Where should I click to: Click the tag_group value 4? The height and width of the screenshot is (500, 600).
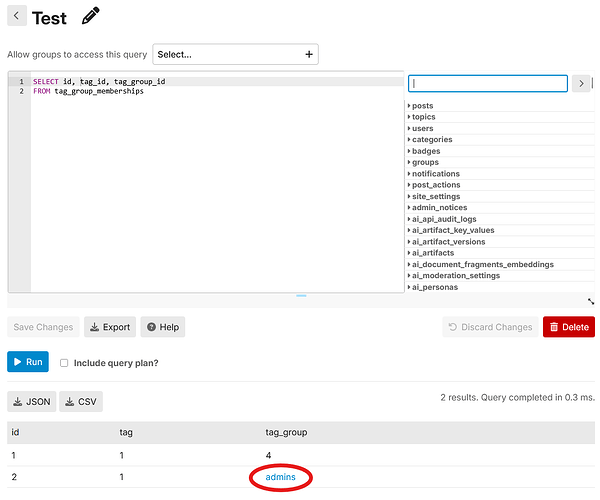pyautogui.click(x=268, y=455)
